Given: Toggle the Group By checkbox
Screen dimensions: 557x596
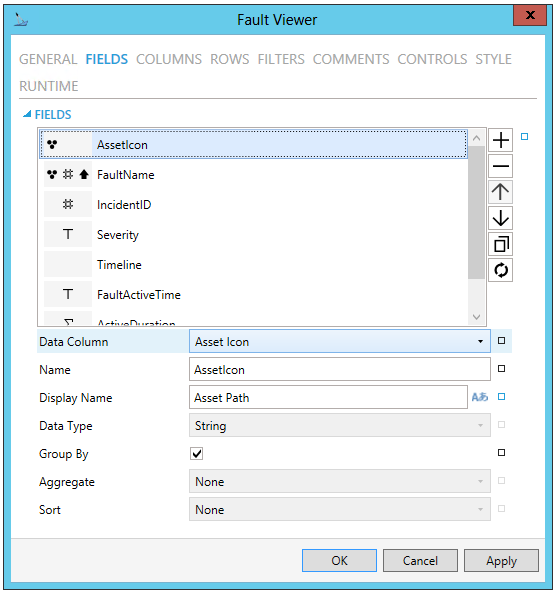Looking at the screenshot, I should coord(197,453).
